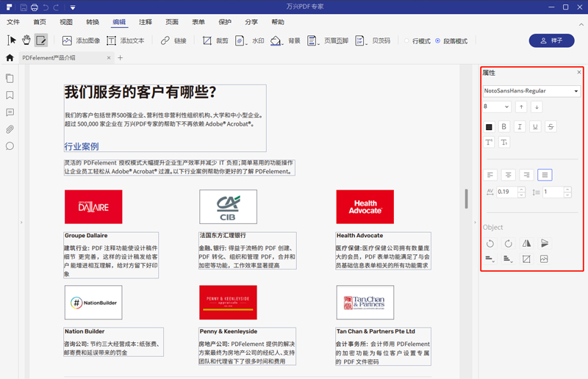The width and height of the screenshot is (588, 379).
Task: Toggle subscript formatting
Action: pos(504,142)
